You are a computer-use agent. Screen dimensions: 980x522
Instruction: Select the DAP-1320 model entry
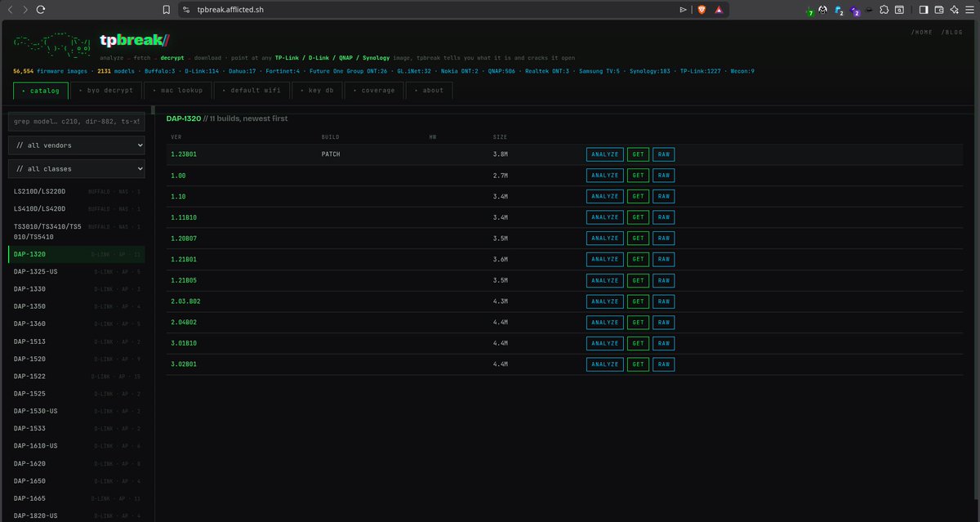pyautogui.click(x=77, y=254)
